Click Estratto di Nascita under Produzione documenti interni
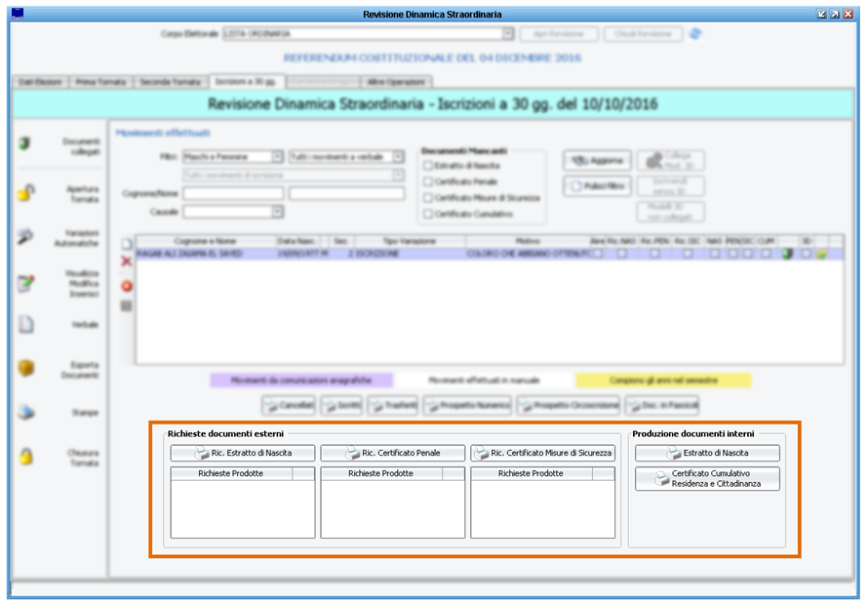Image resolution: width=868 pixels, height=603 pixels. 707,453
